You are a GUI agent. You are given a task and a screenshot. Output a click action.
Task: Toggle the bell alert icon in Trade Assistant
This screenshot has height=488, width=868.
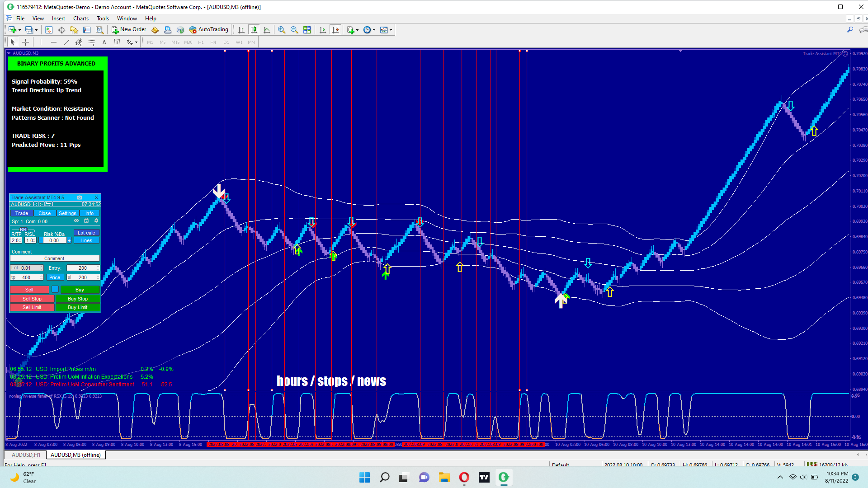[x=96, y=221]
